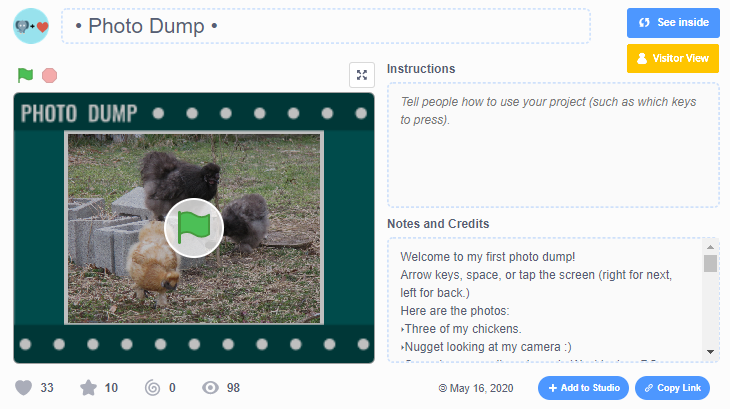730x409 pixels.
Task: Add the project to a studio
Action: (x=583, y=388)
